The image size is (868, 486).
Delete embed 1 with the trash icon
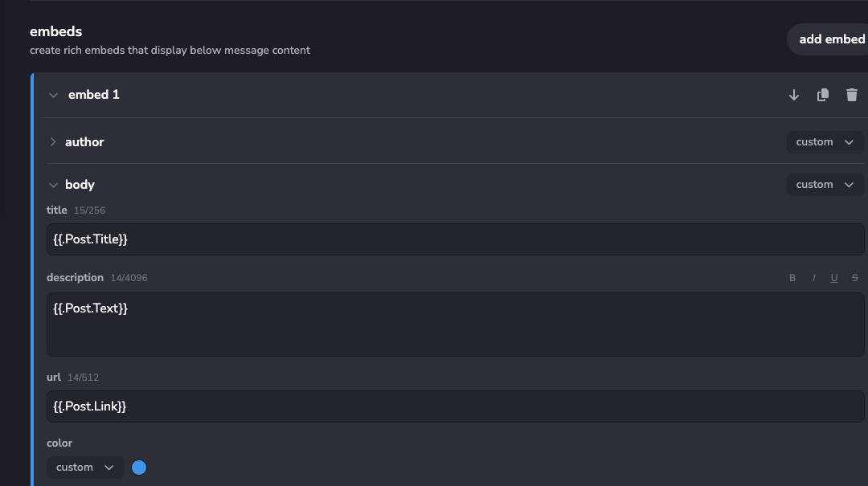click(851, 95)
